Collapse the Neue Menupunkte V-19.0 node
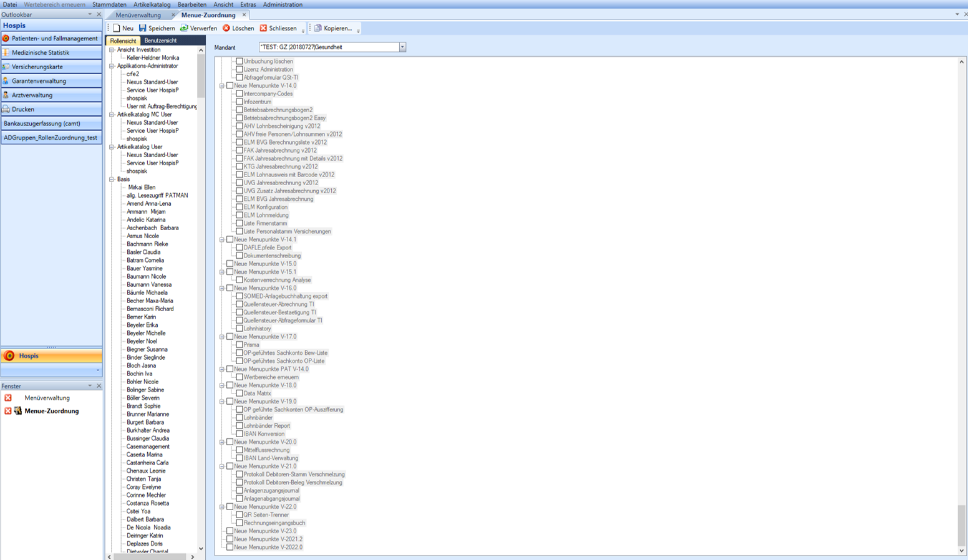This screenshot has width=968, height=560. click(222, 402)
